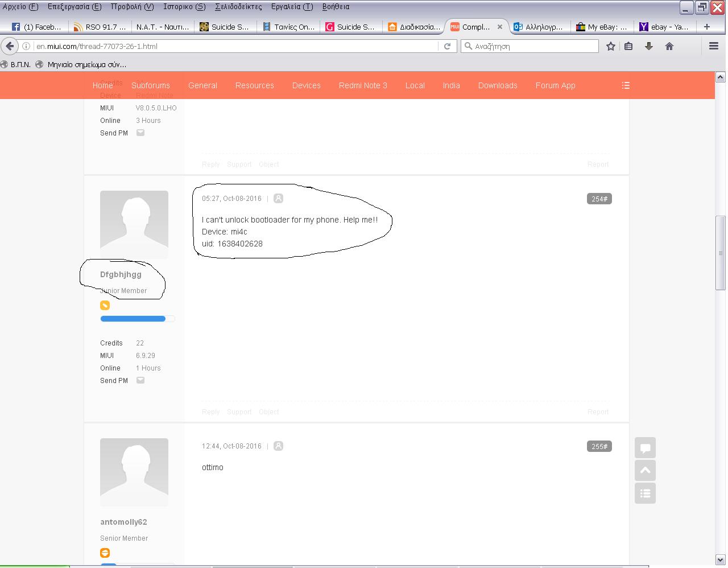Click the vertical scrollbar thumb
The width and height of the screenshot is (728, 568).
(720, 253)
